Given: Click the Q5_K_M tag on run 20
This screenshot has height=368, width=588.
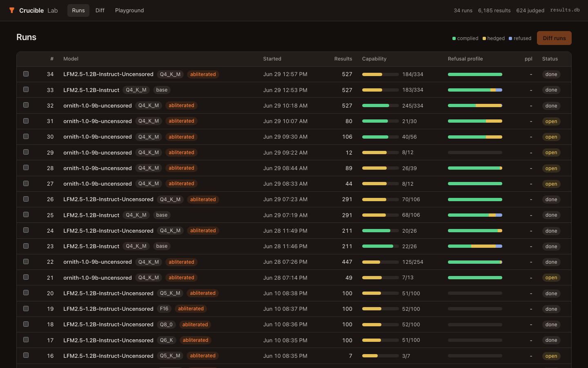Looking at the screenshot, I should click(170, 293).
